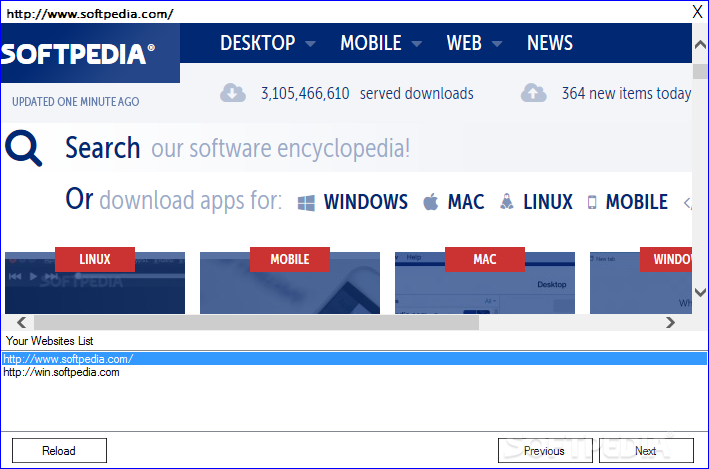Click the MAC apps link

tap(466, 202)
